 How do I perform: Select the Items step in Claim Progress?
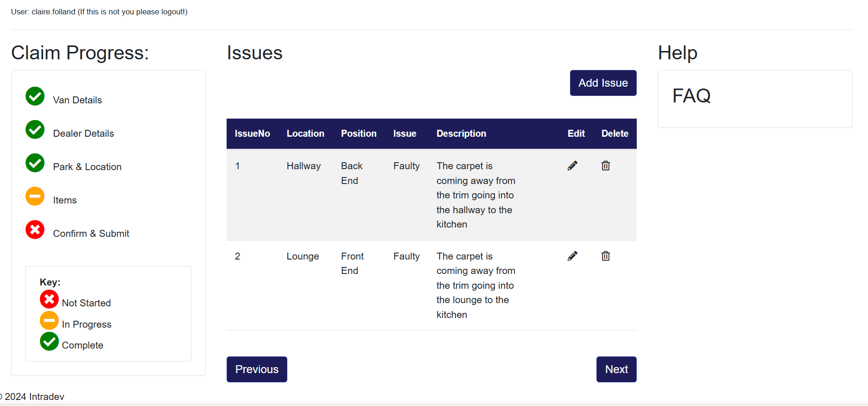[x=65, y=200]
